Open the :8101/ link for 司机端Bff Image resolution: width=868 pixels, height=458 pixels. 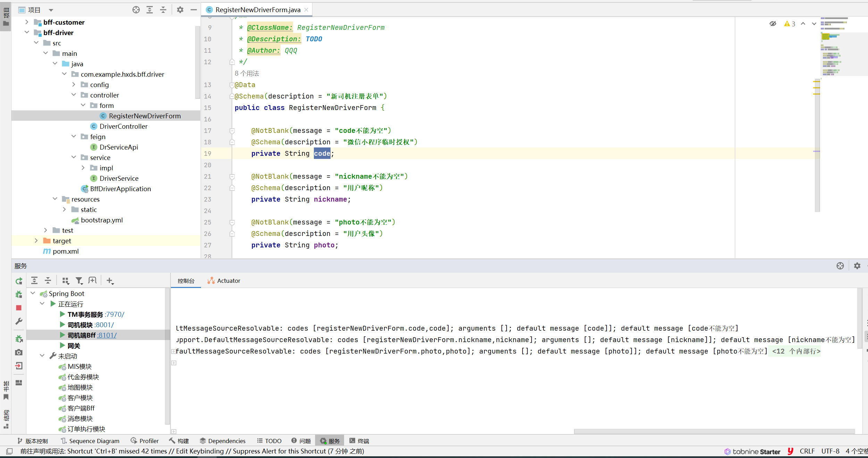107,335
